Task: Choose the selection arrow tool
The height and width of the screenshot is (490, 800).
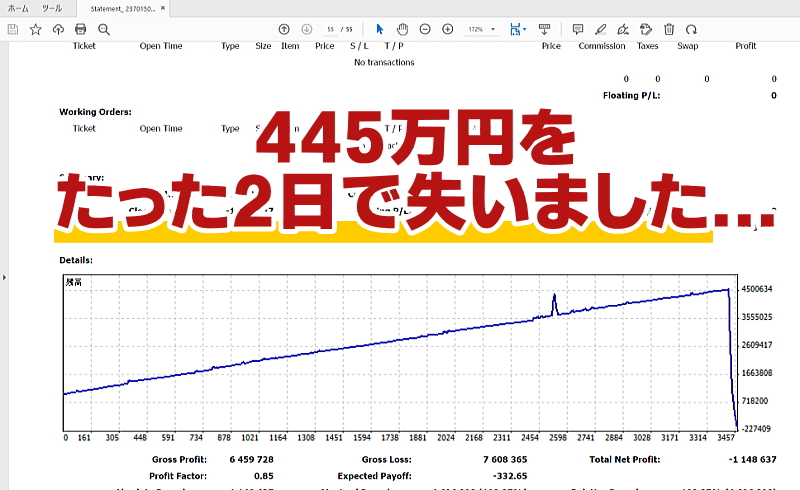Action: pyautogui.click(x=380, y=29)
